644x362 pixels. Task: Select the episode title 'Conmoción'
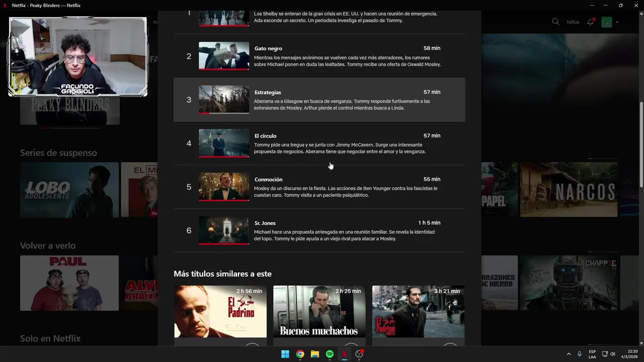click(x=268, y=179)
